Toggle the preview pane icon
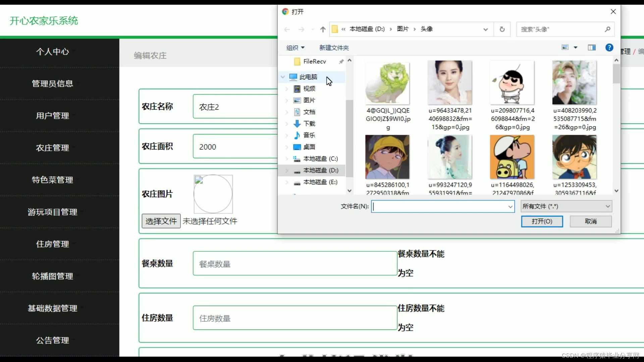 pos(592,48)
